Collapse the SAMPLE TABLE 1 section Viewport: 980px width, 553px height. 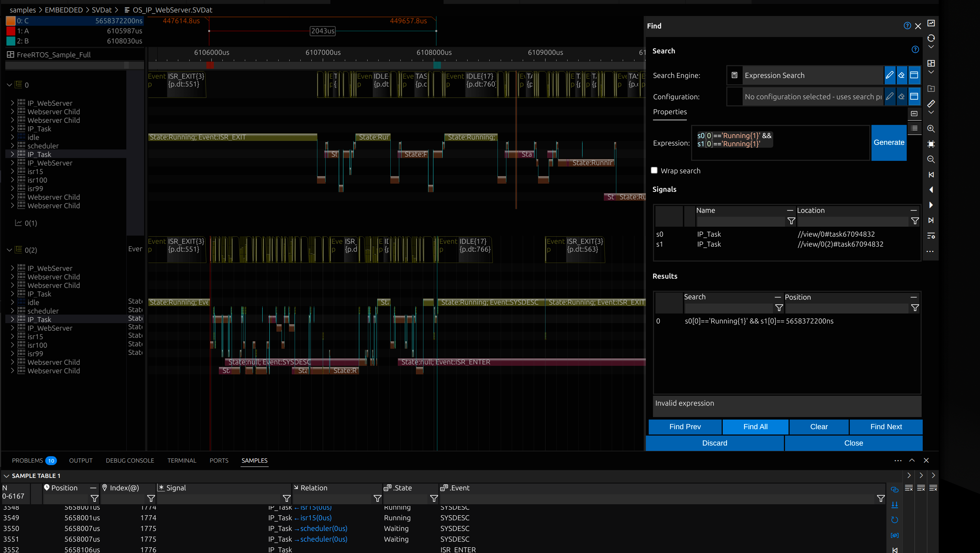pos(6,476)
